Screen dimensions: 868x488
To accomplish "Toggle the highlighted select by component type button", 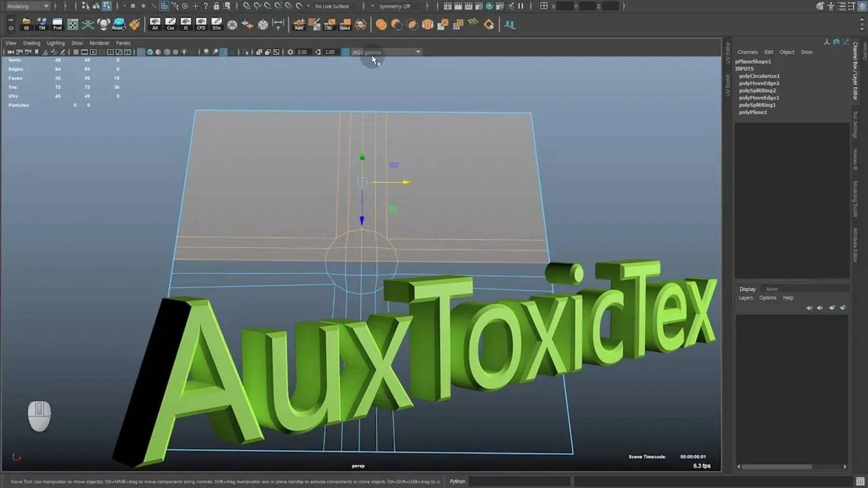I will [164, 6].
